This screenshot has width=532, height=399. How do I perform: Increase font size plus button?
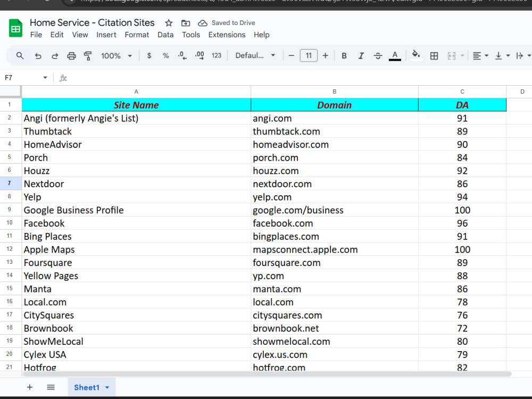coord(326,56)
